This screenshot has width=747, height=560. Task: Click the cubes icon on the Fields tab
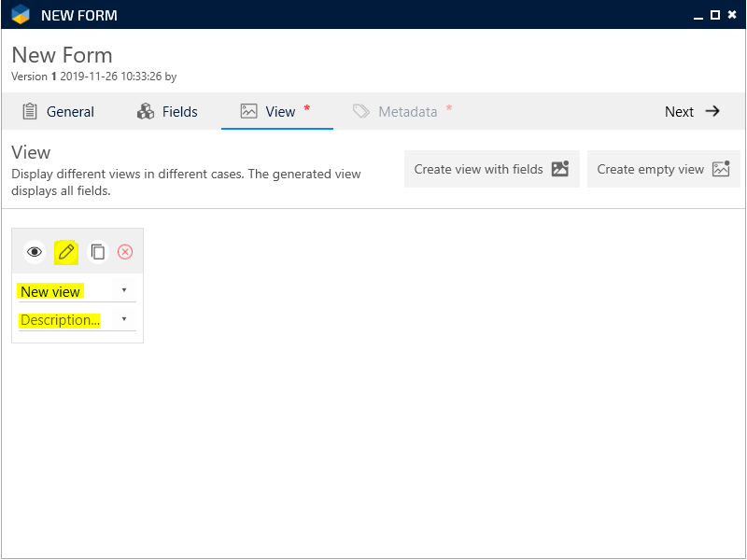146,111
